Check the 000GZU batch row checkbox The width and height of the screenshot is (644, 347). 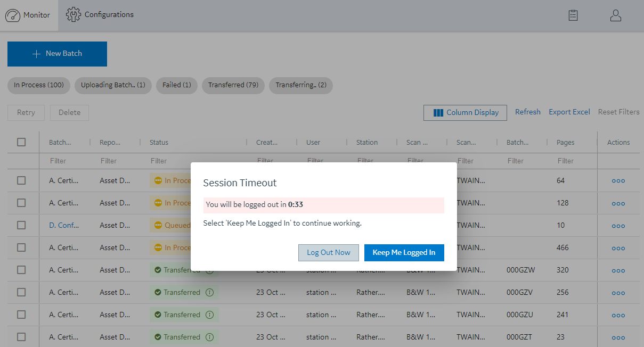coord(21,315)
